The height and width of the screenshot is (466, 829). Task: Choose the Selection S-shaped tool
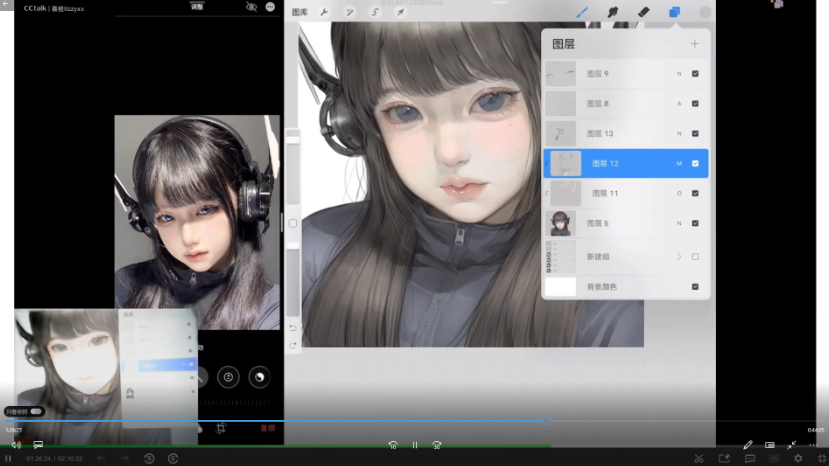[x=375, y=12]
